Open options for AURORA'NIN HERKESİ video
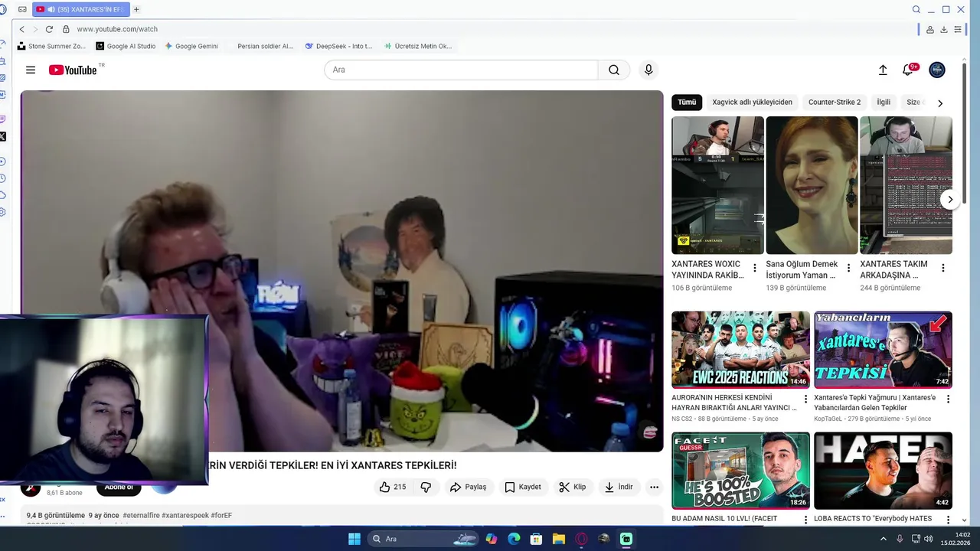Screen dimensions: 980x551 [805, 399]
